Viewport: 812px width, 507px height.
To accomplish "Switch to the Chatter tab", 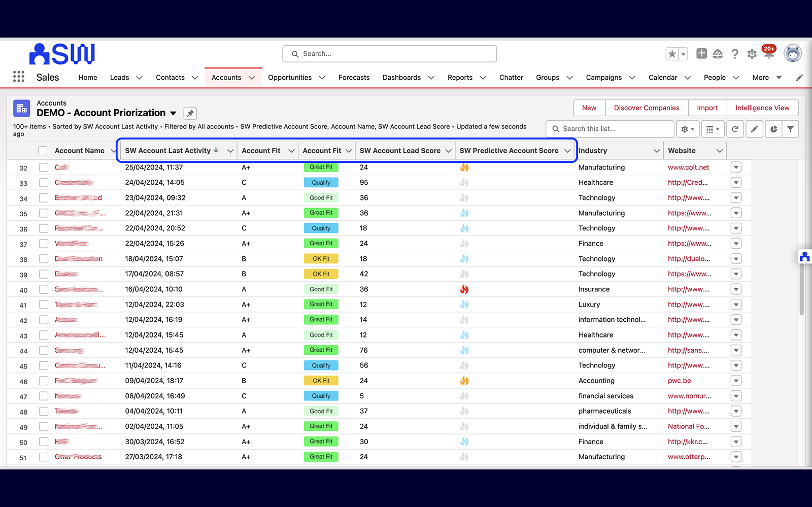I will [x=511, y=78].
